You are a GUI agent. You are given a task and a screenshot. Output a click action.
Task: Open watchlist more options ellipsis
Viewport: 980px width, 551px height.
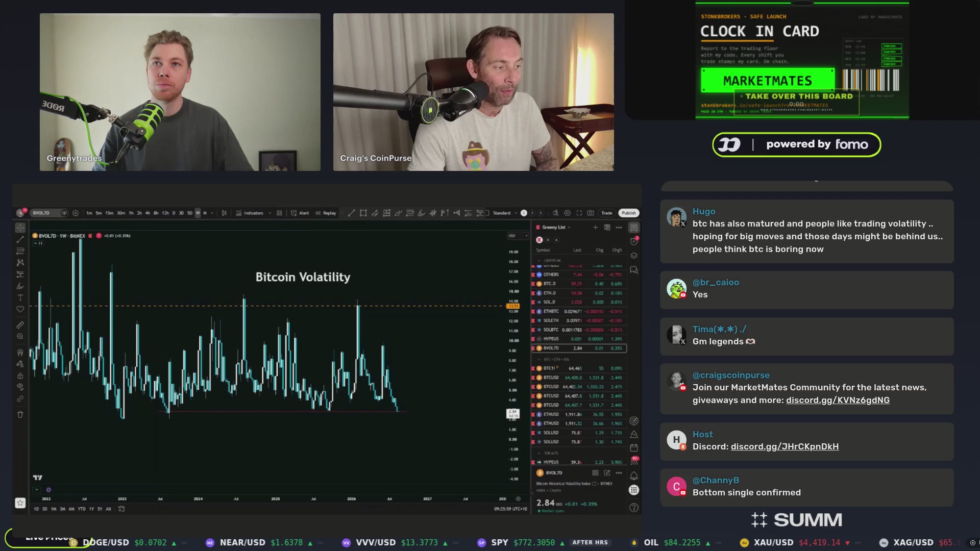pos(619,228)
